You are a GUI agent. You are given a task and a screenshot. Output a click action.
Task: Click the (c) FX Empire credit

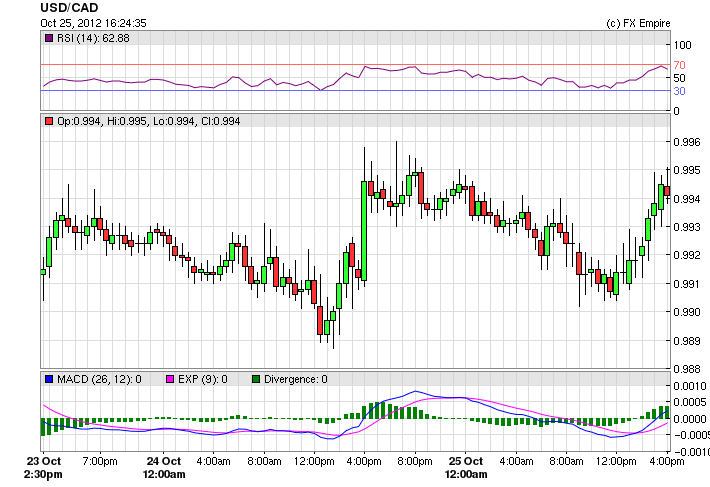click(x=638, y=23)
